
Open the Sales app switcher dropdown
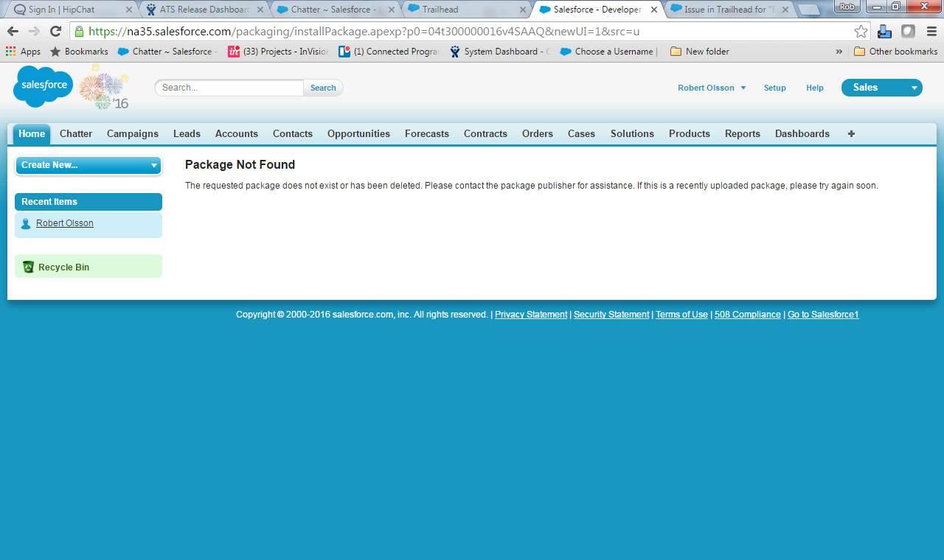click(x=882, y=88)
